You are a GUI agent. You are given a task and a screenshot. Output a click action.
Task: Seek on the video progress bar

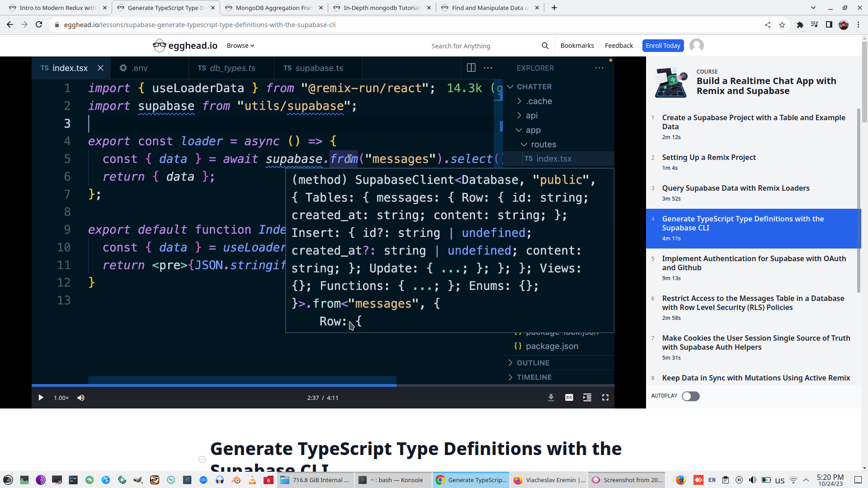(452, 385)
